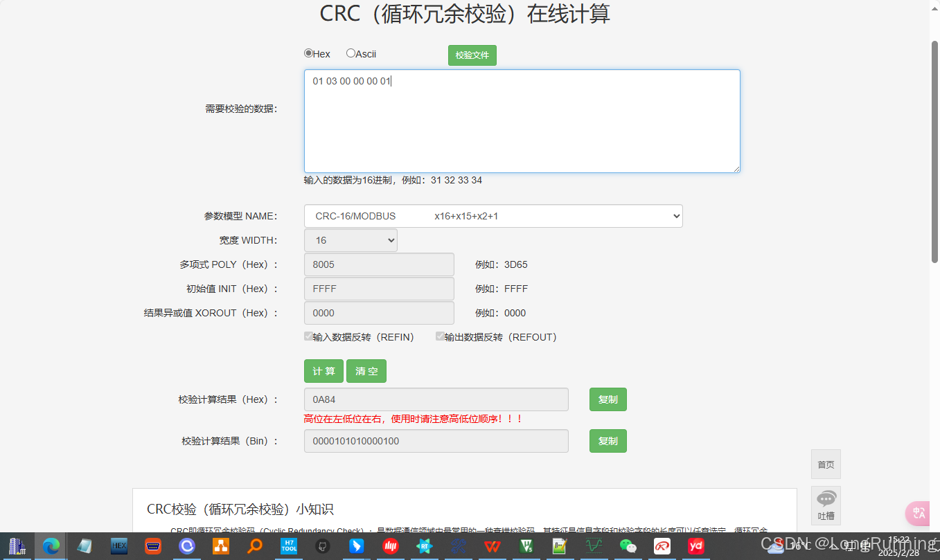Launch WPS Office from the taskbar
940x560 pixels.
point(492,546)
